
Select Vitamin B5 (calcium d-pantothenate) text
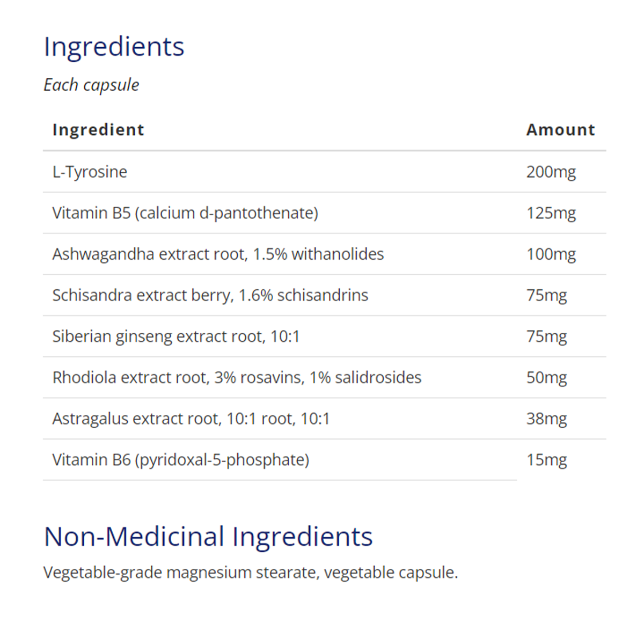185,213
